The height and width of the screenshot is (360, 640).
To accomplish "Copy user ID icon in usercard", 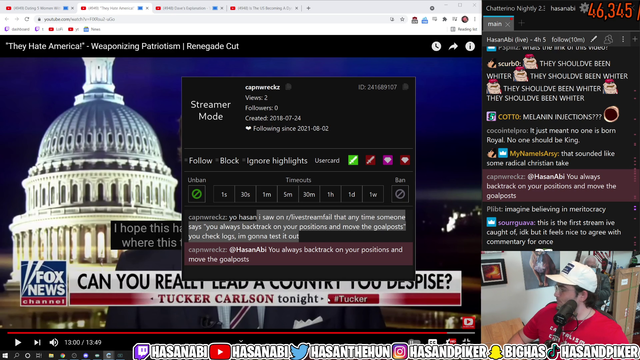I will click(405, 87).
